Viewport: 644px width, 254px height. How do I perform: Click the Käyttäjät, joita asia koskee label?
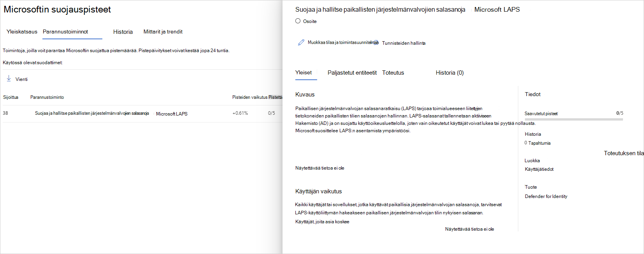coord(322,222)
